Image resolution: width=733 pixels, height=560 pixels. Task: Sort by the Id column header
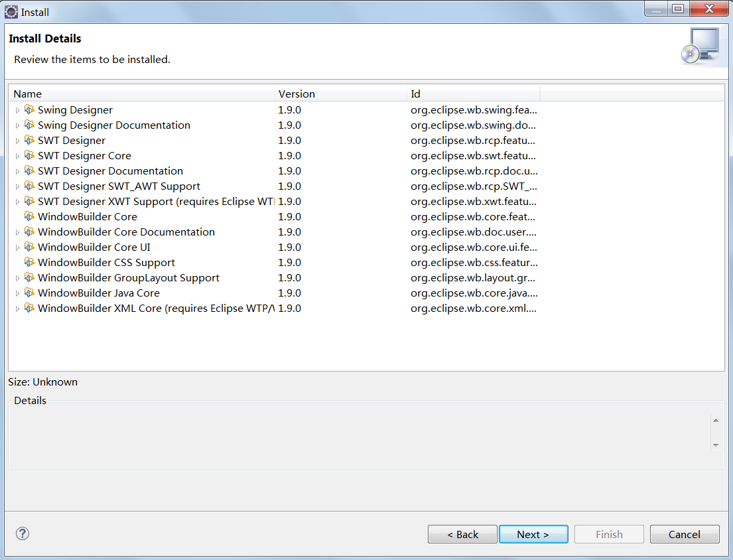(473, 94)
